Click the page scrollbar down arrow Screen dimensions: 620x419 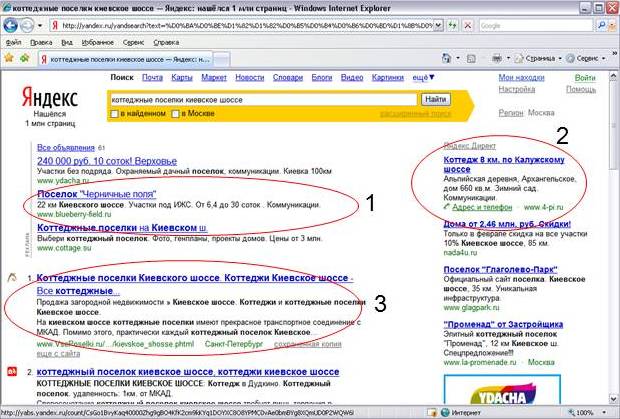pos(614,399)
